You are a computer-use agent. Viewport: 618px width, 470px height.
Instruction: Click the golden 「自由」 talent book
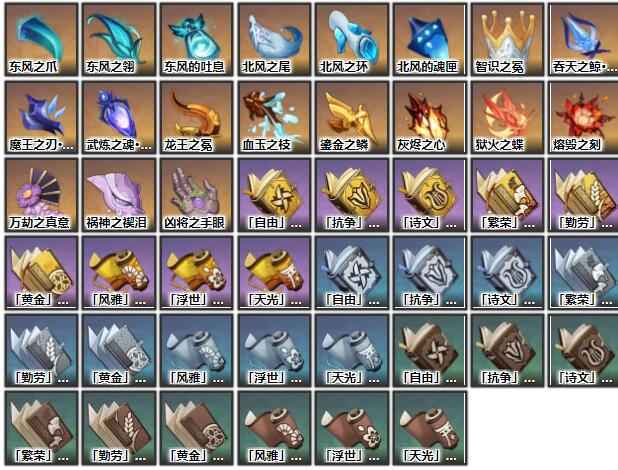click(x=274, y=195)
